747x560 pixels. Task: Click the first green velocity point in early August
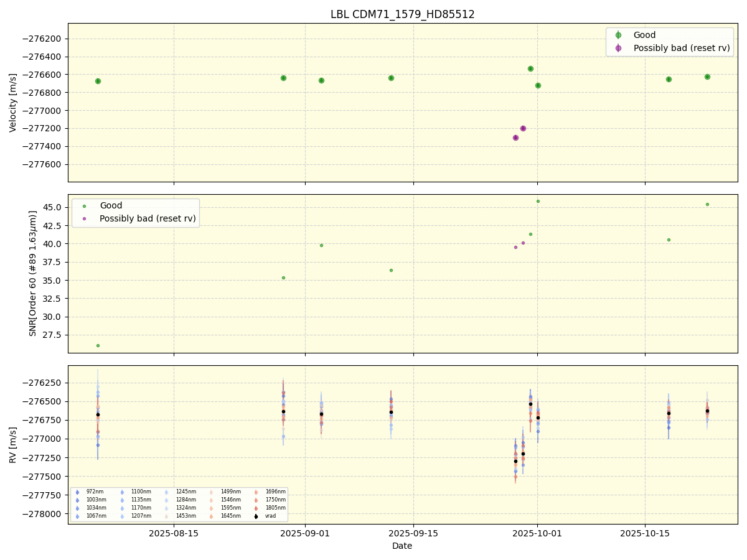click(98, 81)
